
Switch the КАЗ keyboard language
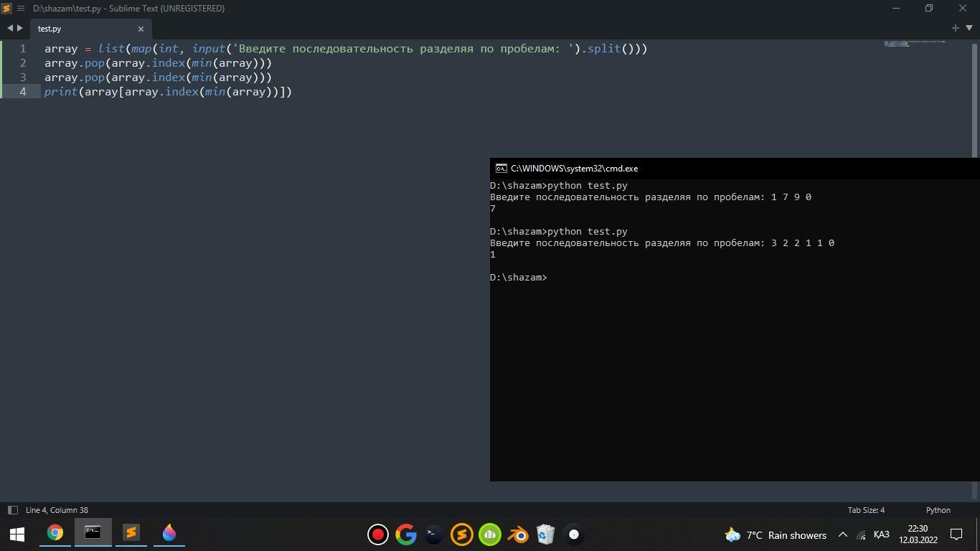click(882, 534)
